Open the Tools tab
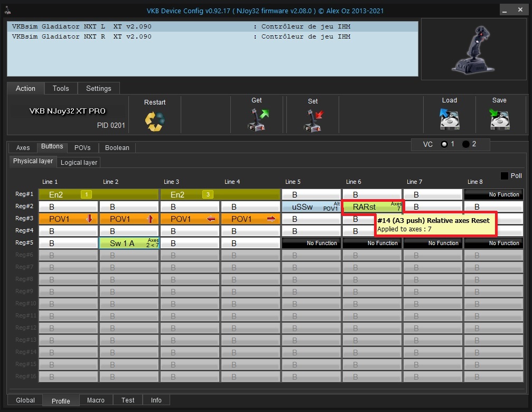532x412 pixels. click(61, 88)
